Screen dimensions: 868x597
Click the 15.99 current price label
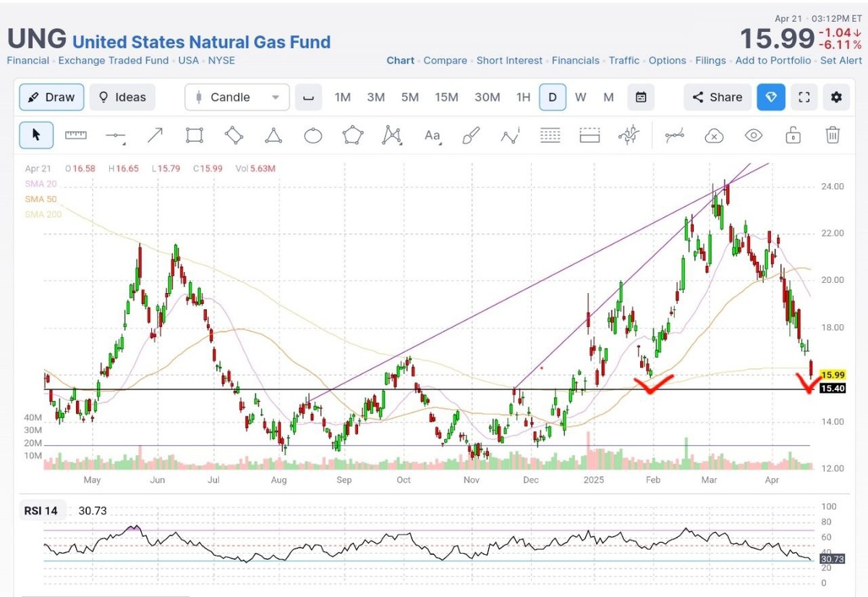coord(833,375)
